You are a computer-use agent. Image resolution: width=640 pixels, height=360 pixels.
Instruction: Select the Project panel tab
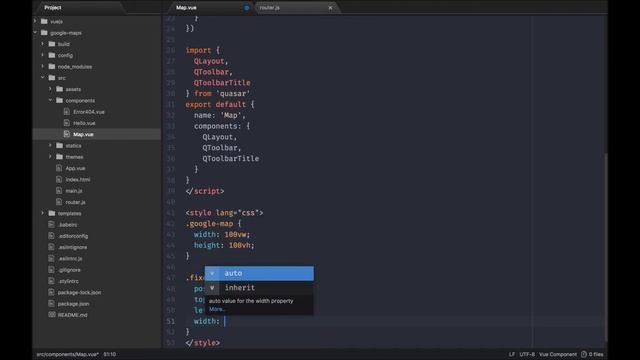[x=80, y=7]
